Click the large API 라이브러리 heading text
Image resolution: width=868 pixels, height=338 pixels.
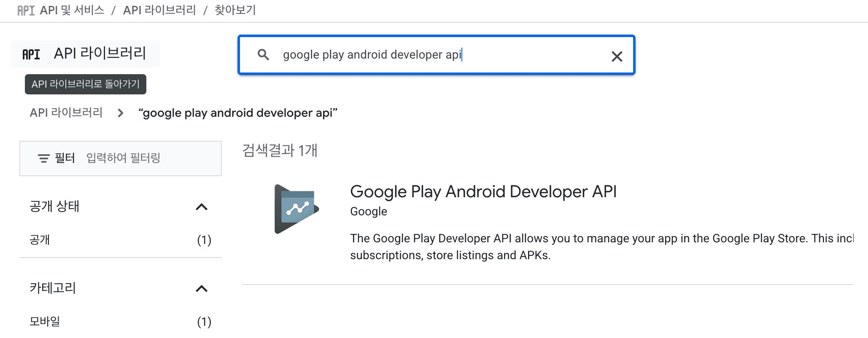tap(100, 54)
